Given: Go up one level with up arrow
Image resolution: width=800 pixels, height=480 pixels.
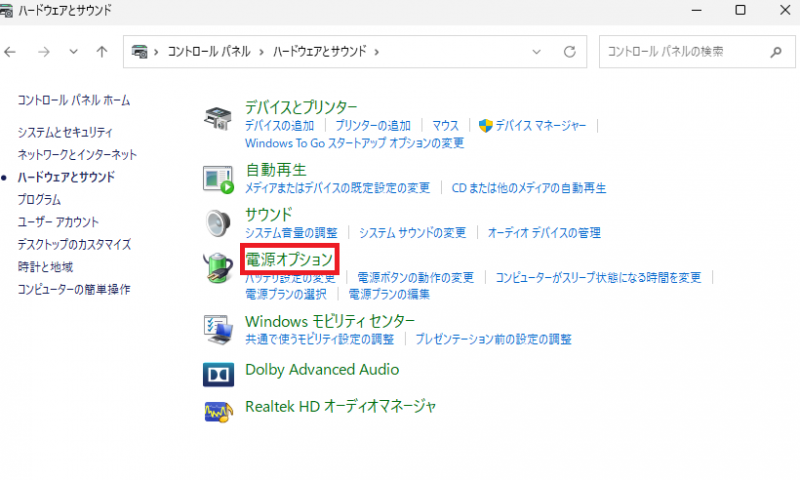Looking at the screenshot, I should click(101, 51).
